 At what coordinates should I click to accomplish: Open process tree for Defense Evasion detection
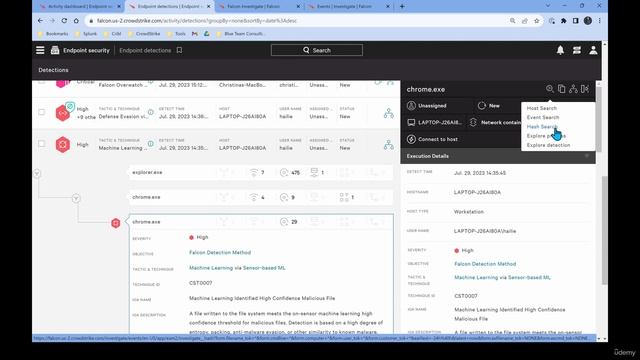[389, 113]
